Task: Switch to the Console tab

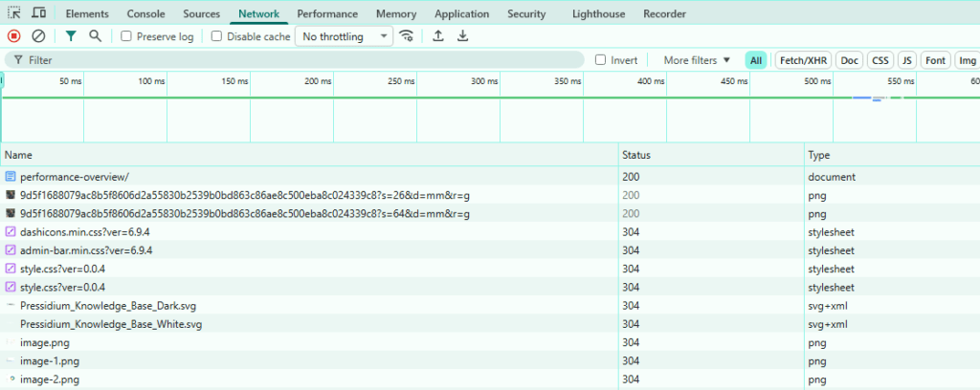Action: (x=146, y=13)
